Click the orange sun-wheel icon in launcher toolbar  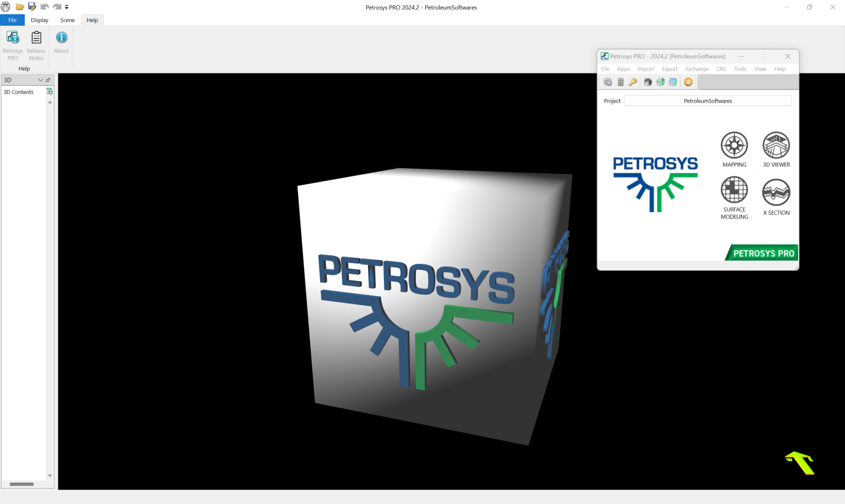tap(688, 82)
